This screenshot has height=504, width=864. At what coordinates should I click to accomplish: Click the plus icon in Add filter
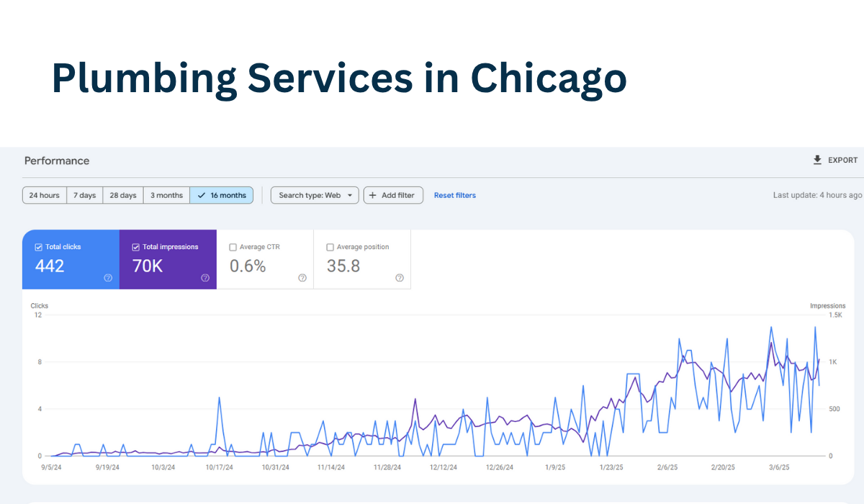(373, 194)
